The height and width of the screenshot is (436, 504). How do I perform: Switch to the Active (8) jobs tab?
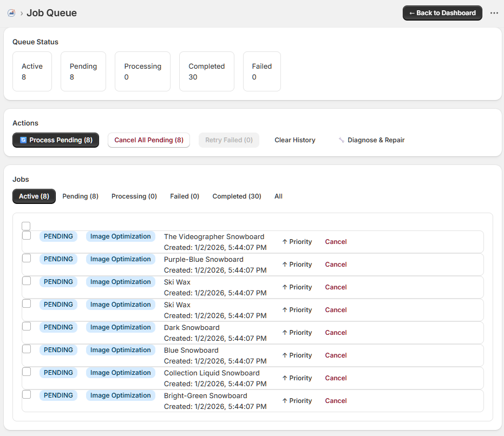[x=34, y=196]
